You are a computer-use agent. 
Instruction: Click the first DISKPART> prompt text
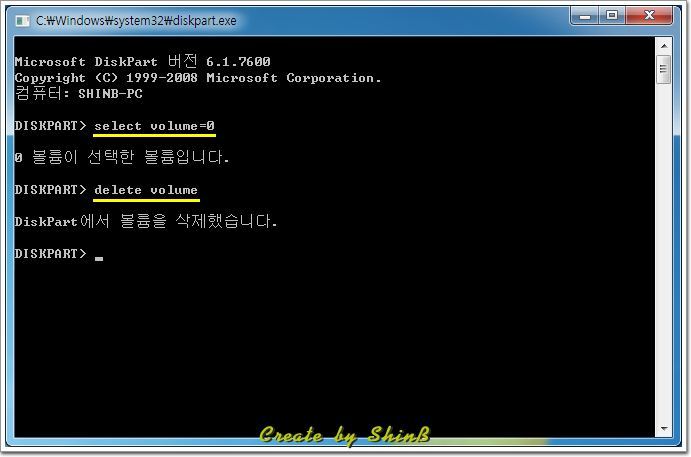pyautogui.click(x=50, y=126)
